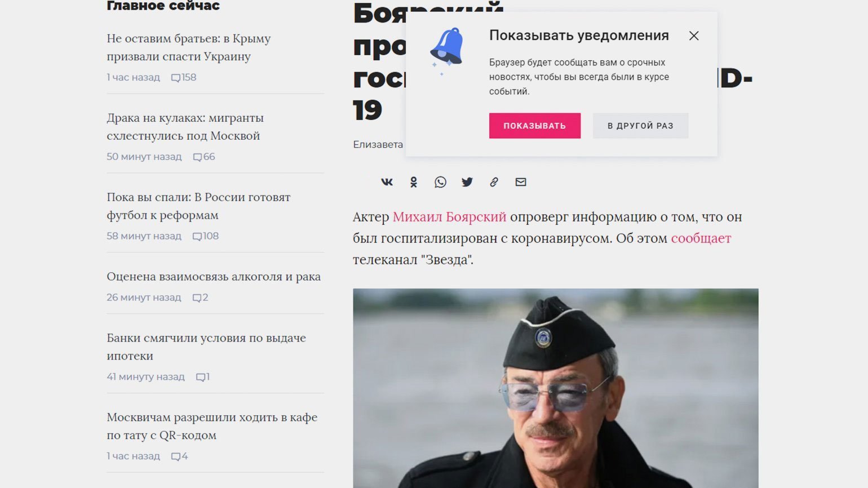The image size is (868, 488).
Task: Open Драка на кулаках headline
Action: [x=185, y=127]
